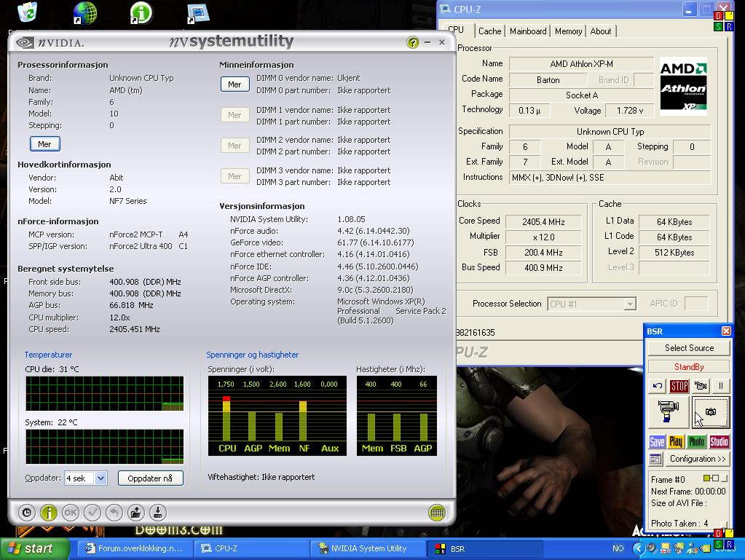
Task: Click the green information icon in nvsystemutility toolbar
Action: pyautogui.click(x=49, y=513)
